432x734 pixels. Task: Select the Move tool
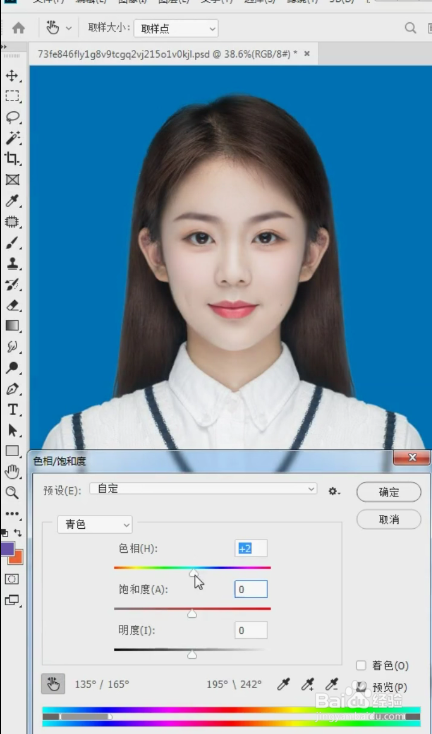tap(12, 76)
